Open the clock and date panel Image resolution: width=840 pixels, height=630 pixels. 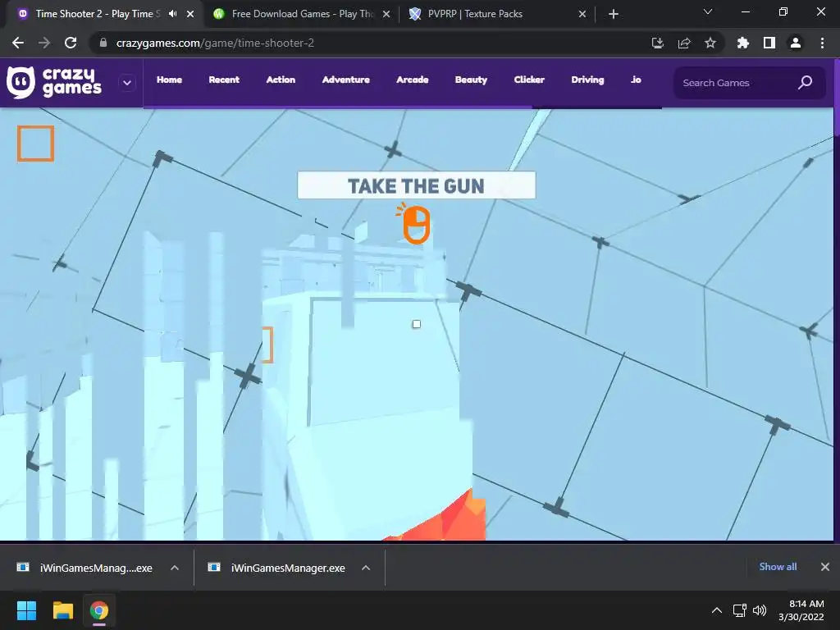pyautogui.click(x=801, y=610)
